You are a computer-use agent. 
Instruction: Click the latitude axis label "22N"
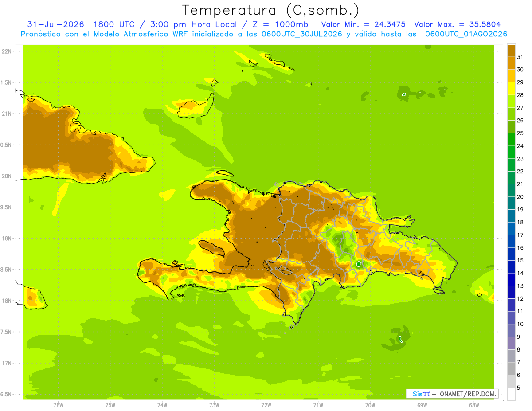pos(6,51)
